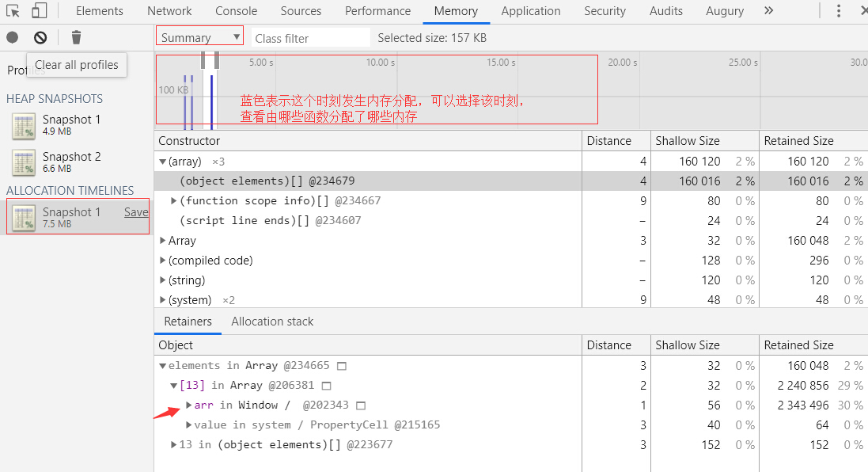Expand the arr in Window retainer
This screenshot has width=868, height=472.
[x=188, y=405]
